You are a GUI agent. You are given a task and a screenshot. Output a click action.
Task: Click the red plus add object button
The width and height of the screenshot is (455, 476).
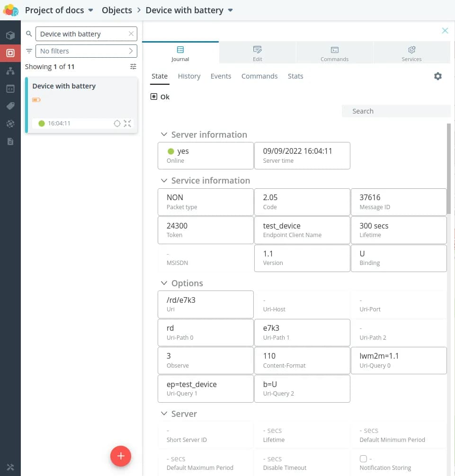(x=121, y=456)
